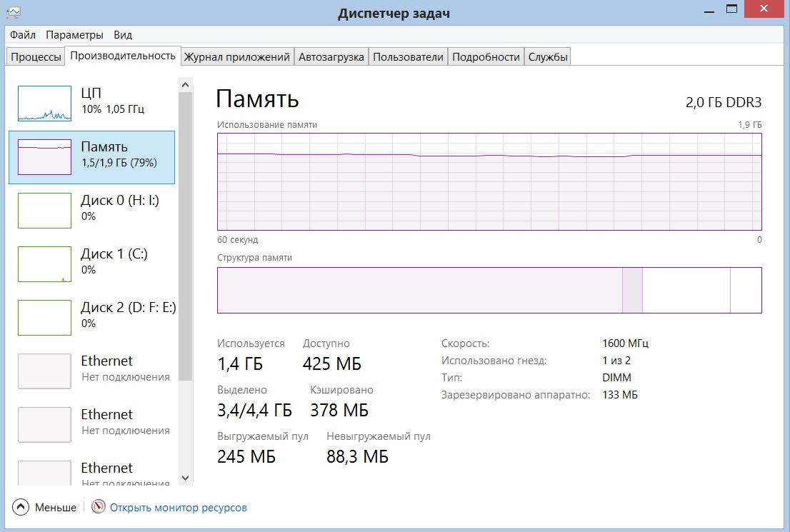The image size is (790, 532).
Task: Switch to the 'Процессы' tab
Action: pos(36,57)
